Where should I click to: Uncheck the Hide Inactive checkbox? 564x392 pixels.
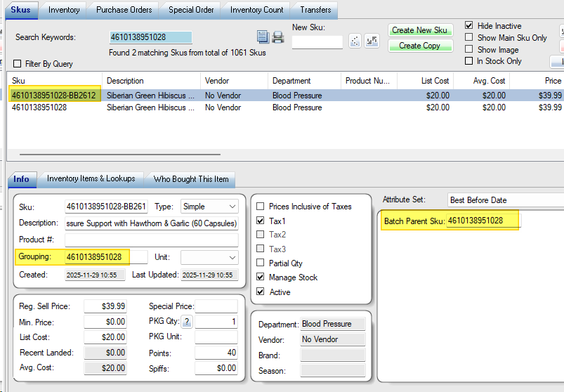click(469, 26)
